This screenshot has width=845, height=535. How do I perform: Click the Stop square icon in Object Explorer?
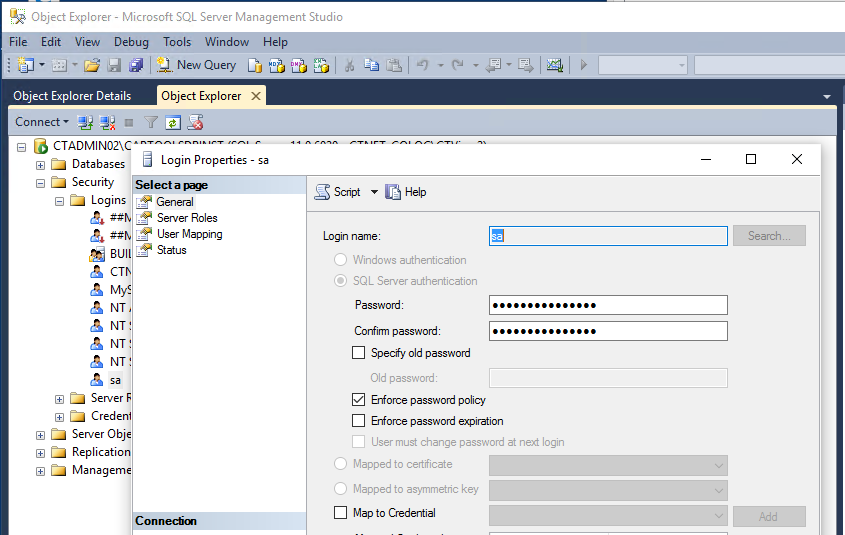129,123
